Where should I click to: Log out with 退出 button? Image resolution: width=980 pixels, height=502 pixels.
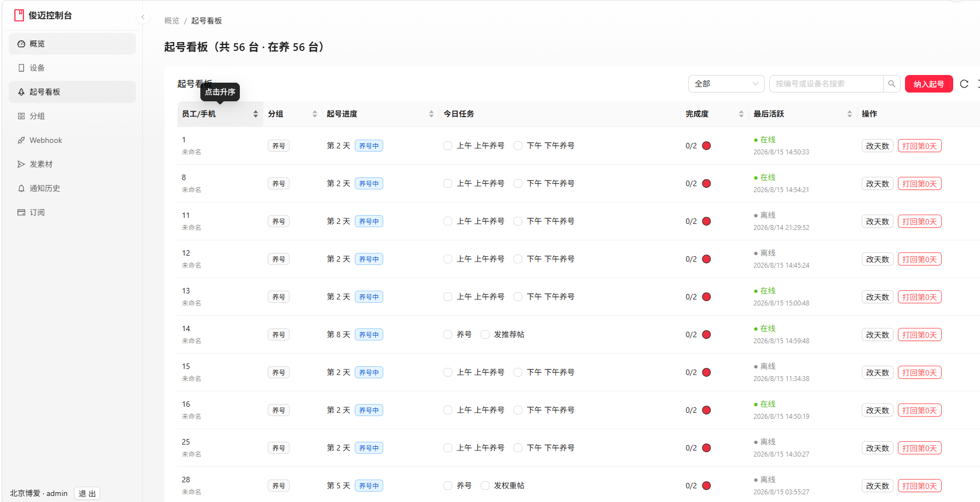pyautogui.click(x=87, y=493)
